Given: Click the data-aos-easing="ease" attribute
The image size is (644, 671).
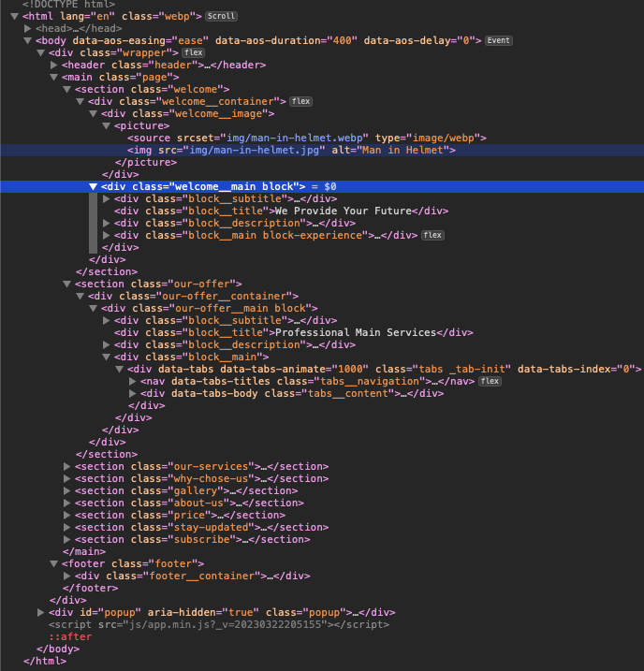Looking at the screenshot, I should point(140,40).
